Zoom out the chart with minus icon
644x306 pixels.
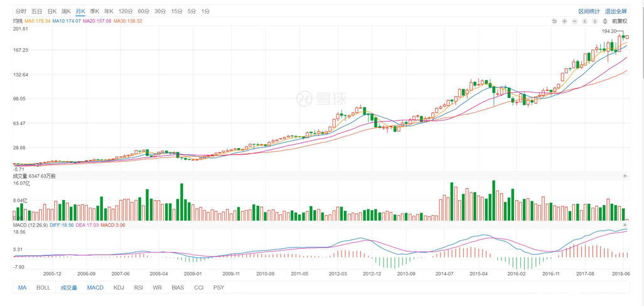point(575,21)
